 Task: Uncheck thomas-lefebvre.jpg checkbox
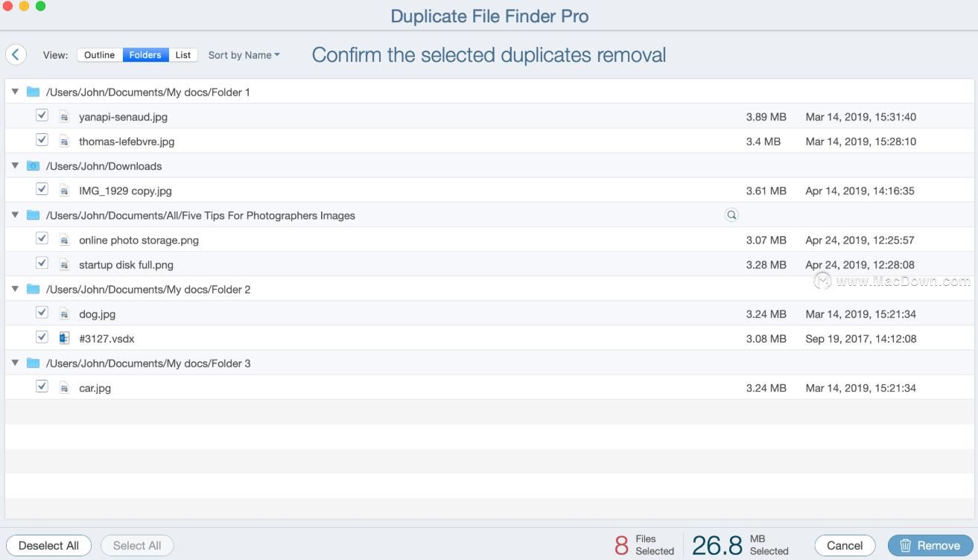click(42, 140)
